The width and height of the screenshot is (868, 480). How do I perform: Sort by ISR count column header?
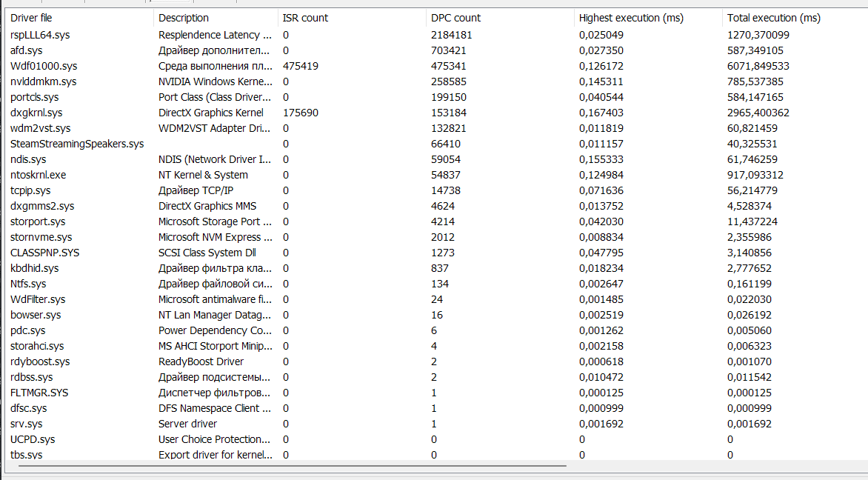(x=352, y=18)
